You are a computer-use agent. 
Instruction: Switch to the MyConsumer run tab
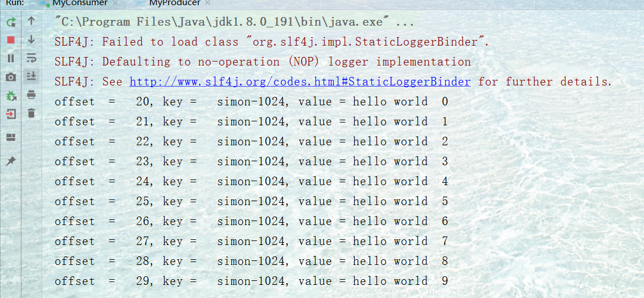(x=80, y=3)
